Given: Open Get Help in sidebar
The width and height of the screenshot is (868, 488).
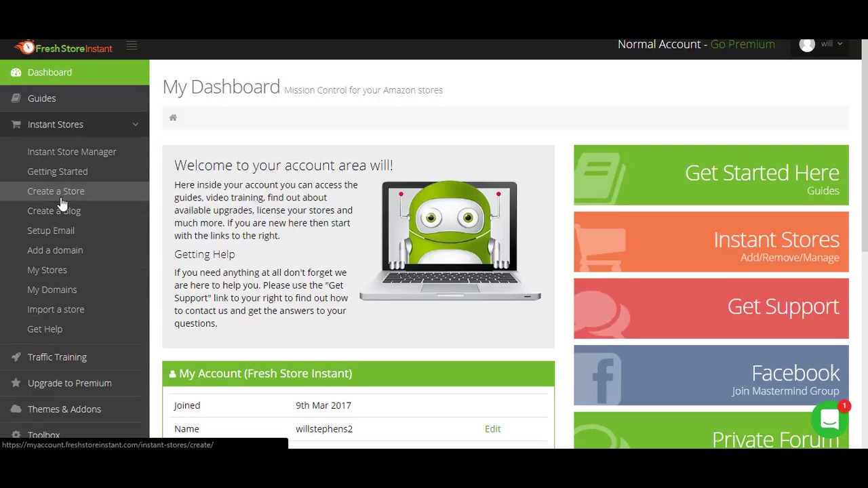Looking at the screenshot, I should [45, 329].
